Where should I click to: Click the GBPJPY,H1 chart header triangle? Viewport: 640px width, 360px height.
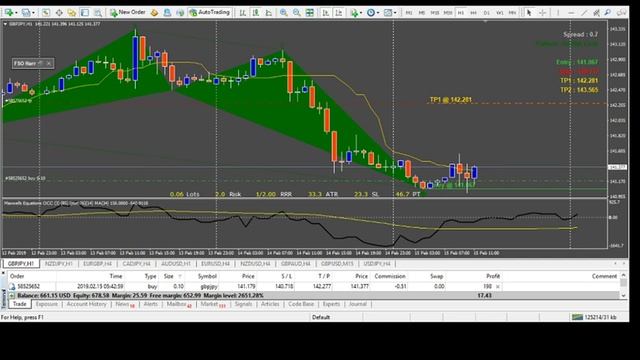[x=5, y=24]
